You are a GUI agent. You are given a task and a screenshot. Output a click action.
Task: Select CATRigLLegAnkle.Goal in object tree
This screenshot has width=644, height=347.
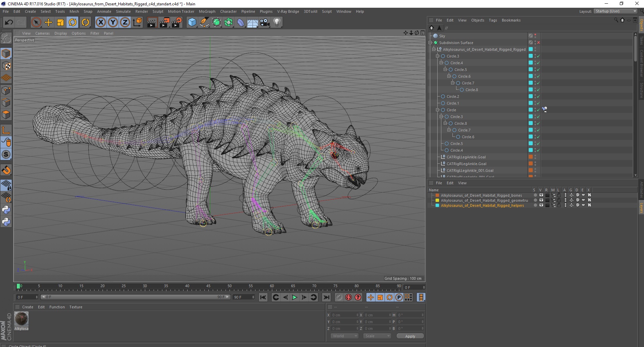(466, 157)
